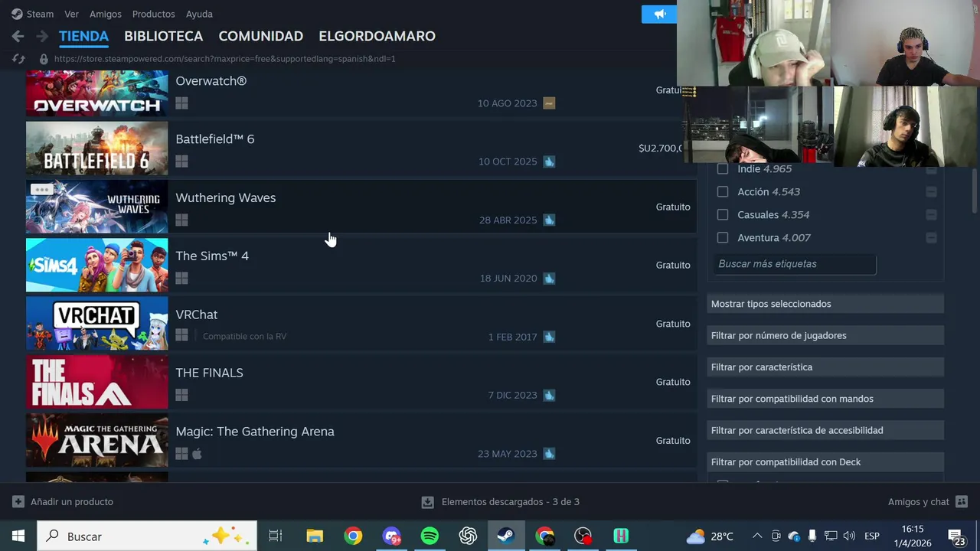Open Spotify from taskbar
980x551 pixels.
pyautogui.click(x=430, y=536)
